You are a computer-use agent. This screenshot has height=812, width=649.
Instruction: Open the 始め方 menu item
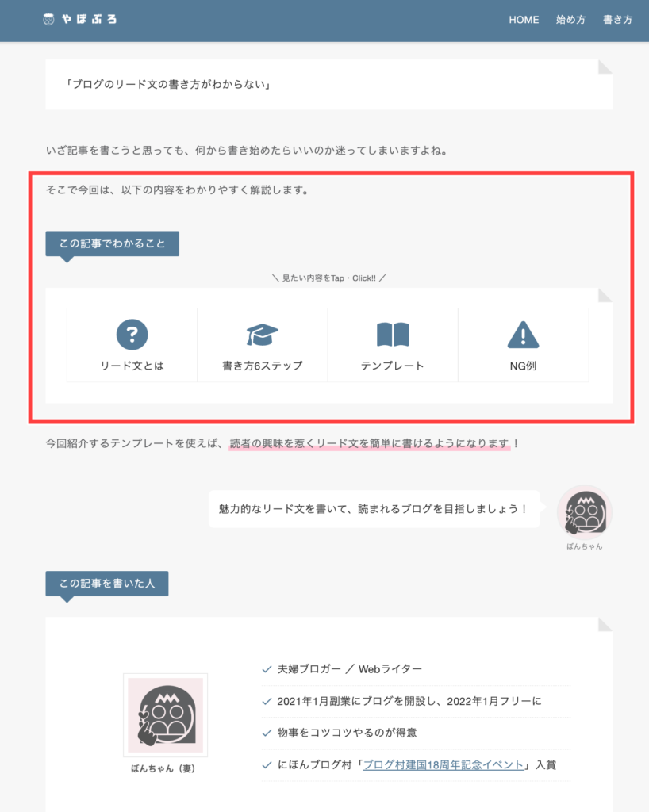pos(570,20)
